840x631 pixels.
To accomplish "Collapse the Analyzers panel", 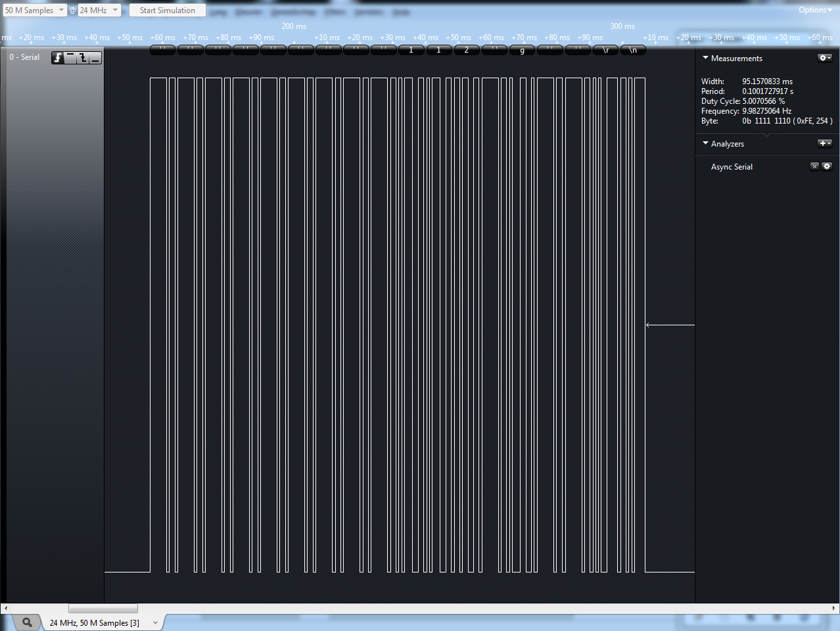I will (705, 143).
